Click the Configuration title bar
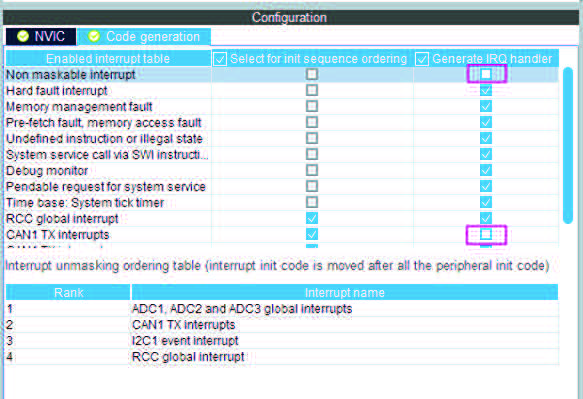 (x=290, y=17)
